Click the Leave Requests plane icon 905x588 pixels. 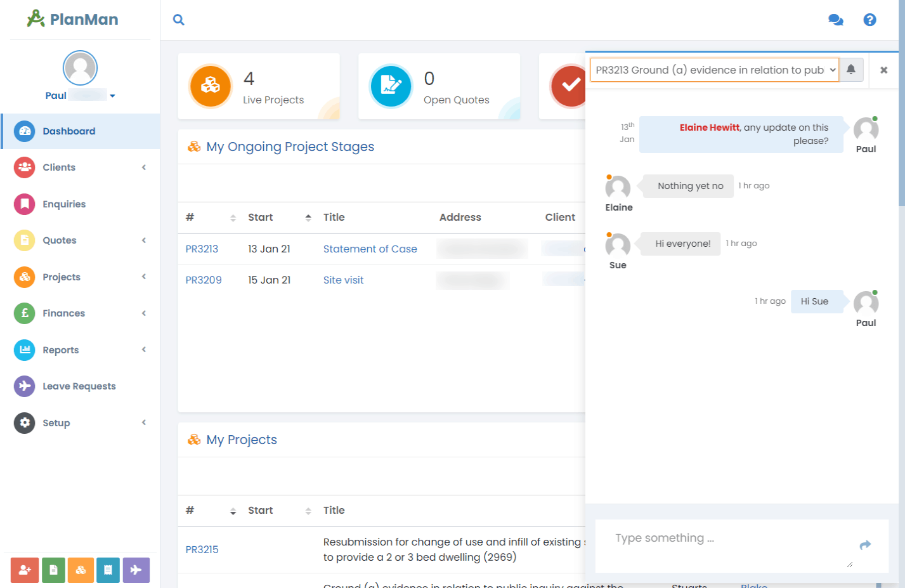tap(25, 386)
